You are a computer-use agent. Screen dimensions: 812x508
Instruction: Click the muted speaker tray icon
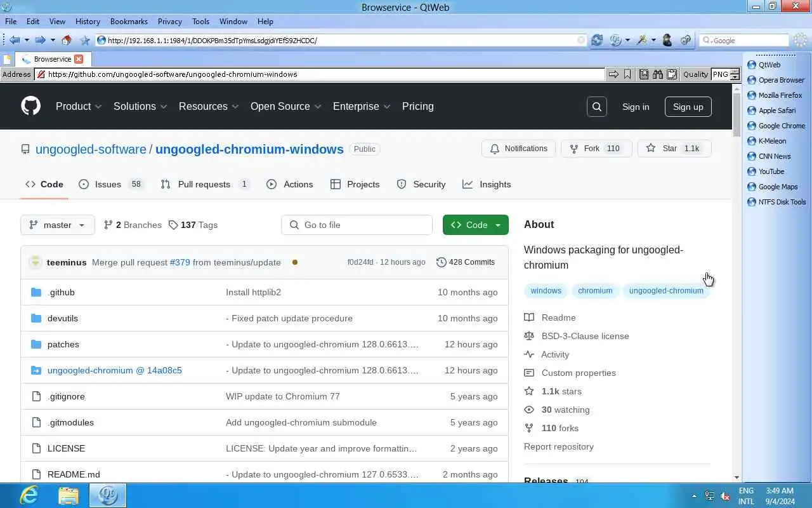click(x=726, y=496)
